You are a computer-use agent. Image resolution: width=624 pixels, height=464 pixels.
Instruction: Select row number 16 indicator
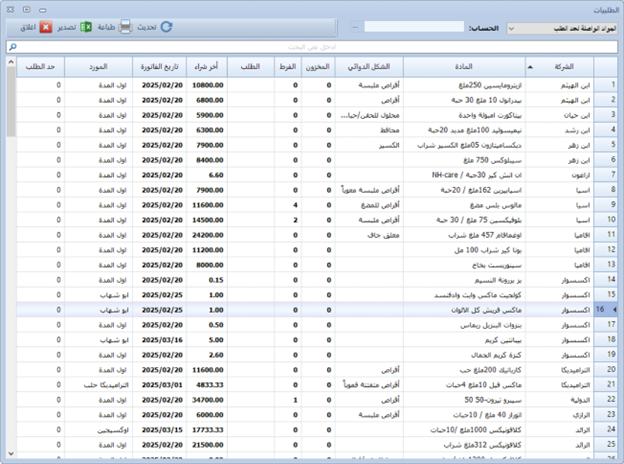tap(606, 310)
